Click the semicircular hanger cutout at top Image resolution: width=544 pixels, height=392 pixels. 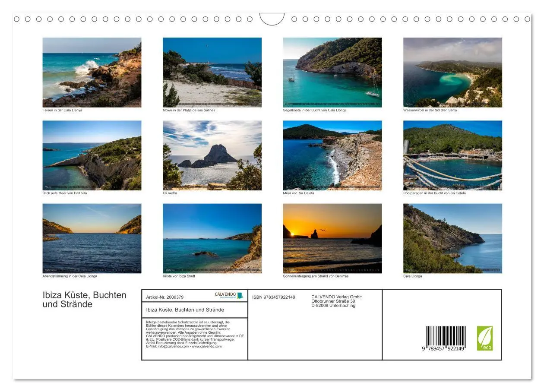[272, 19]
